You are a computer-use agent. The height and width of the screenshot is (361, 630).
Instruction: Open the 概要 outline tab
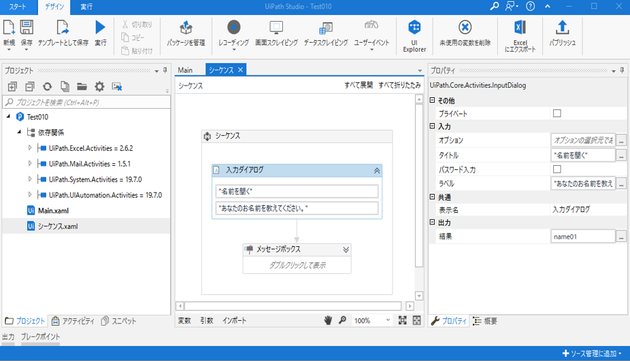click(485, 321)
